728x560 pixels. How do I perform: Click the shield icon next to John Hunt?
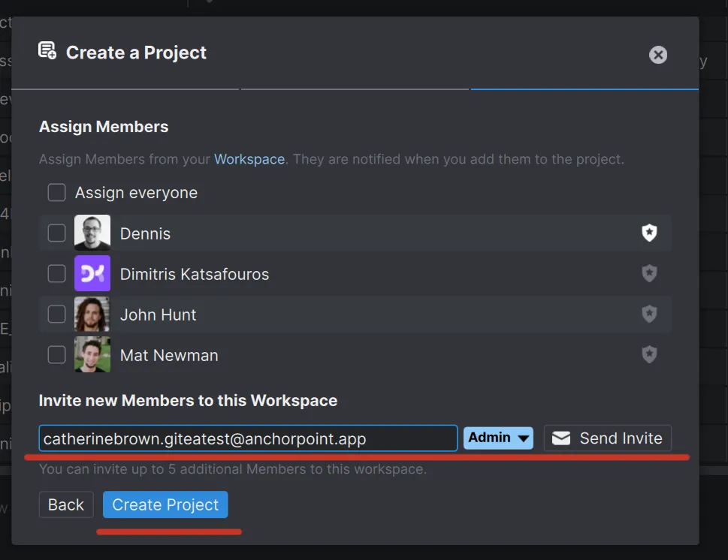(x=649, y=314)
